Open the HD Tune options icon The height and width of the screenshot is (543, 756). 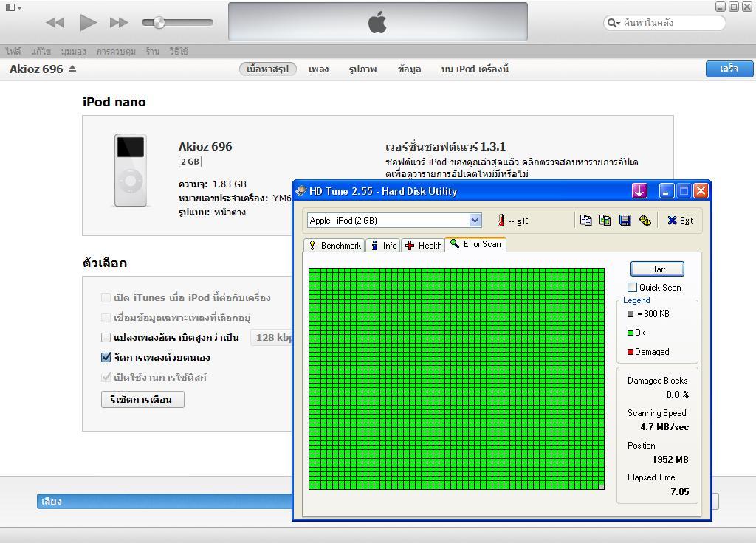645,220
